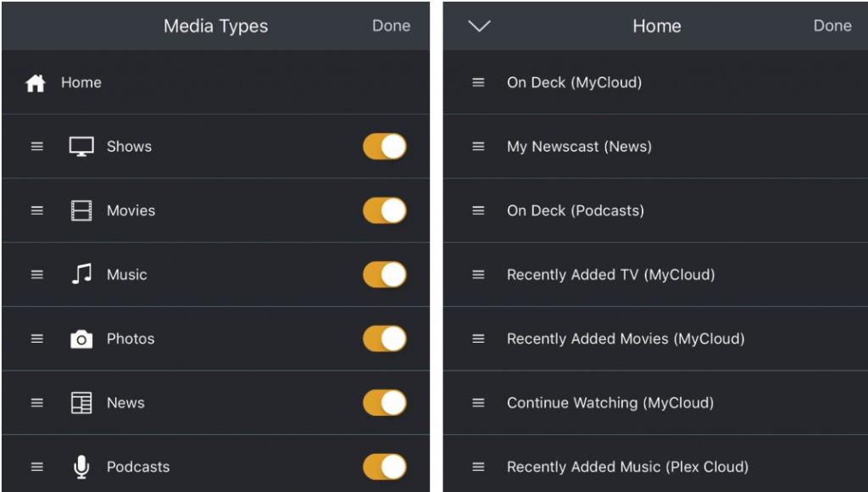Collapse the Home panel with the chevron
The height and width of the screenshot is (492, 868).
[x=480, y=26]
